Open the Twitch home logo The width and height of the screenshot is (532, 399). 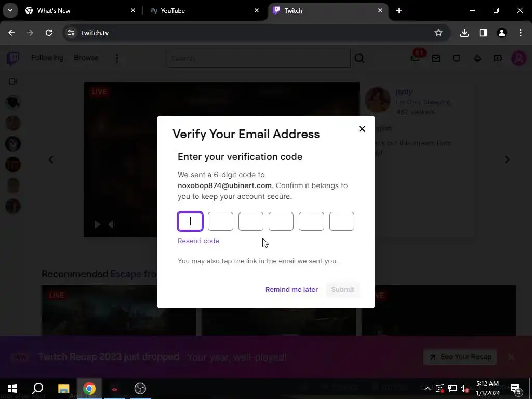tap(13, 58)
